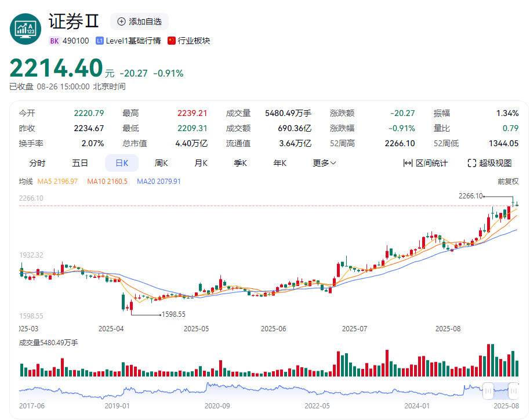Click right handle of timeline range slider

point(513,391)
